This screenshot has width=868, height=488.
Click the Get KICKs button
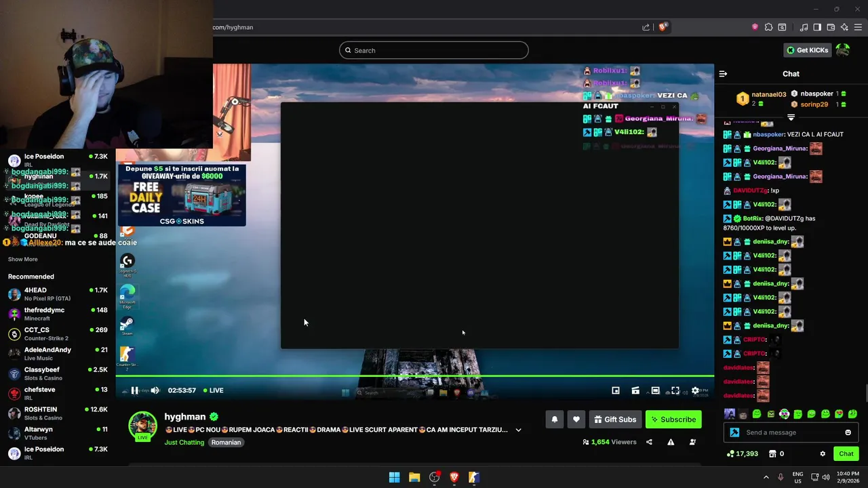(x=807, y=50)
